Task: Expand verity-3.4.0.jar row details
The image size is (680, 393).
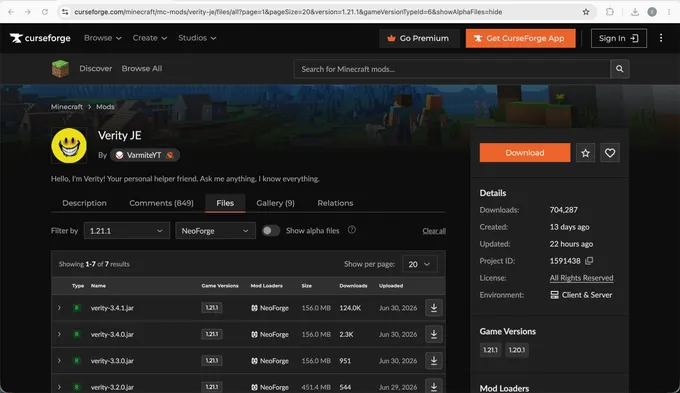Action: pyautogui.click(x=59, y=334)
